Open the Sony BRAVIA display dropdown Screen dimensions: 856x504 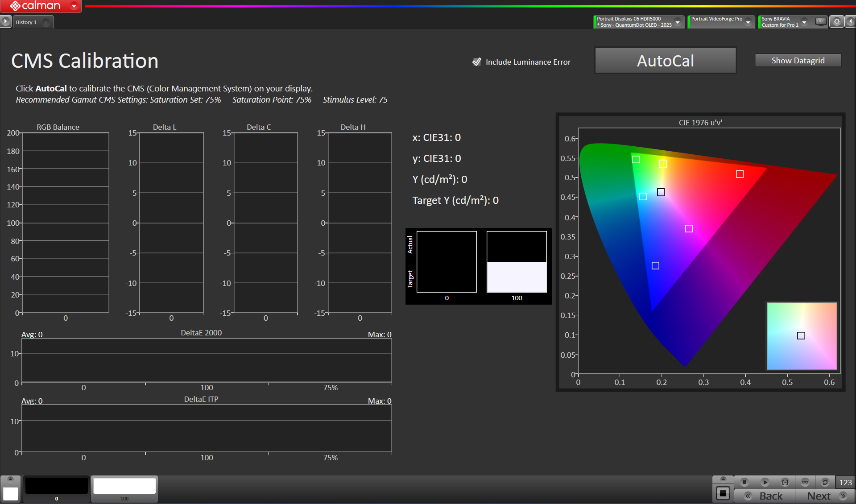pos(804,22)
